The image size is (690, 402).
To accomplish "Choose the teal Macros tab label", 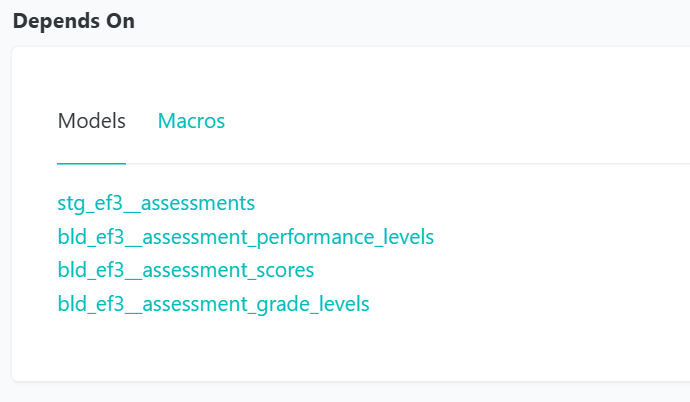I will 191,121.
